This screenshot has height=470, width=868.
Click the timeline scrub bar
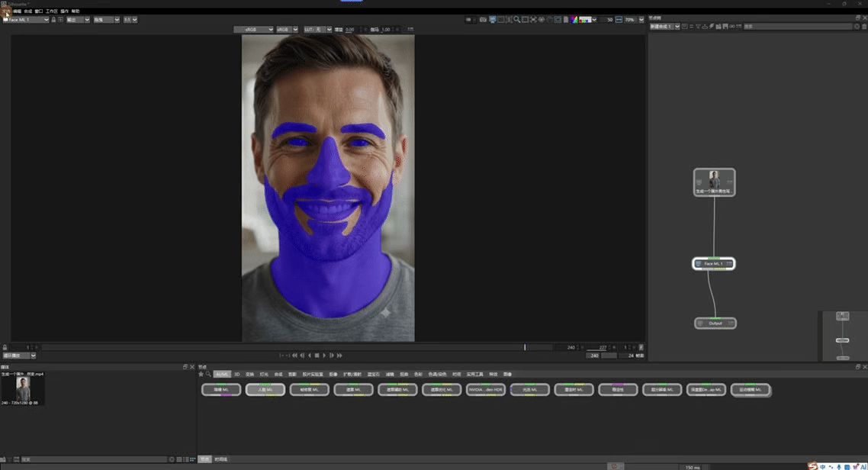click(296, 347)
